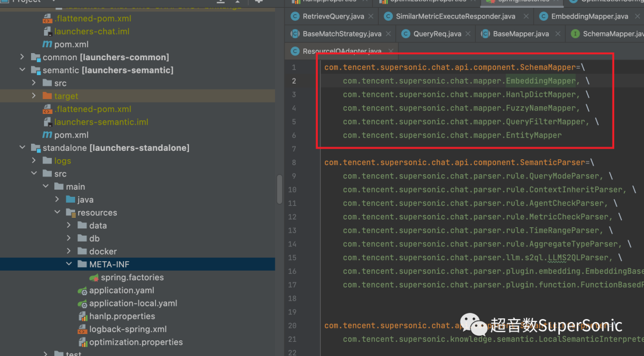Image resolution: width=644 pixels, height=356 pixels.
Task: Click the project tree vertical scrollbar
Action: coord(280,190)
